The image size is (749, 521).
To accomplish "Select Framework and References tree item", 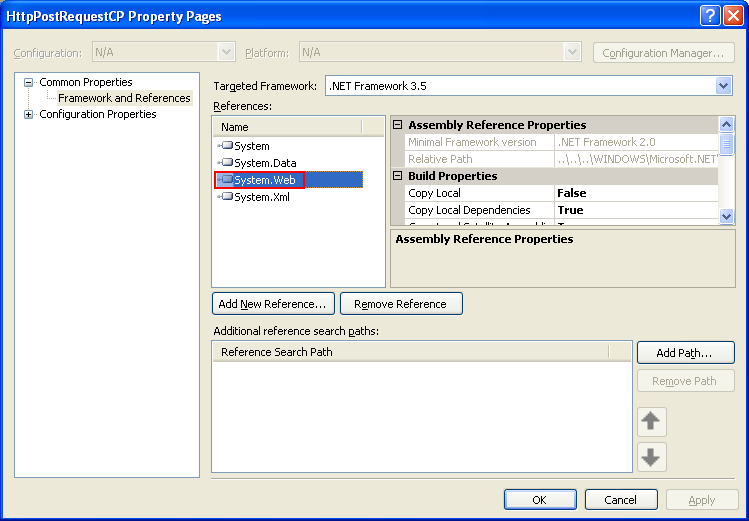I will tap(124, 98).
